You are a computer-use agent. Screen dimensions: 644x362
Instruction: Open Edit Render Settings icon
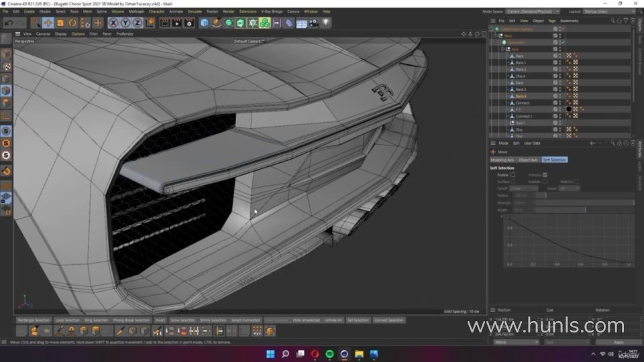[x=189, y=23]
